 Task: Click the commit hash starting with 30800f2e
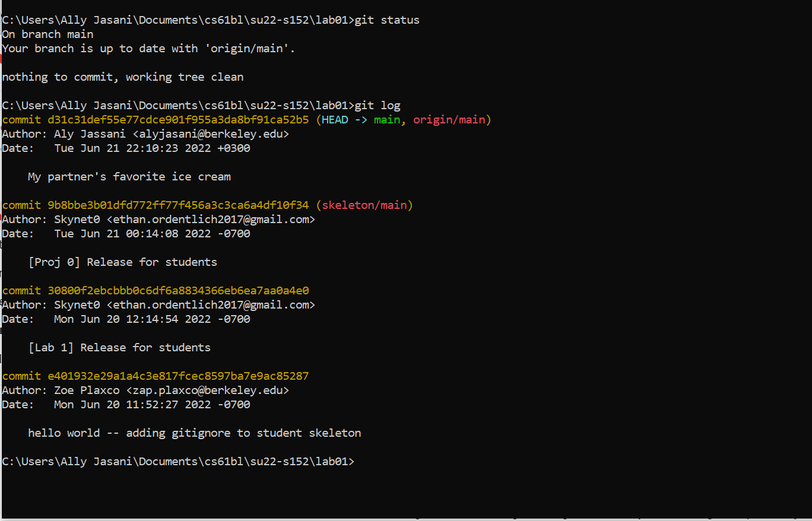point(178,291)
